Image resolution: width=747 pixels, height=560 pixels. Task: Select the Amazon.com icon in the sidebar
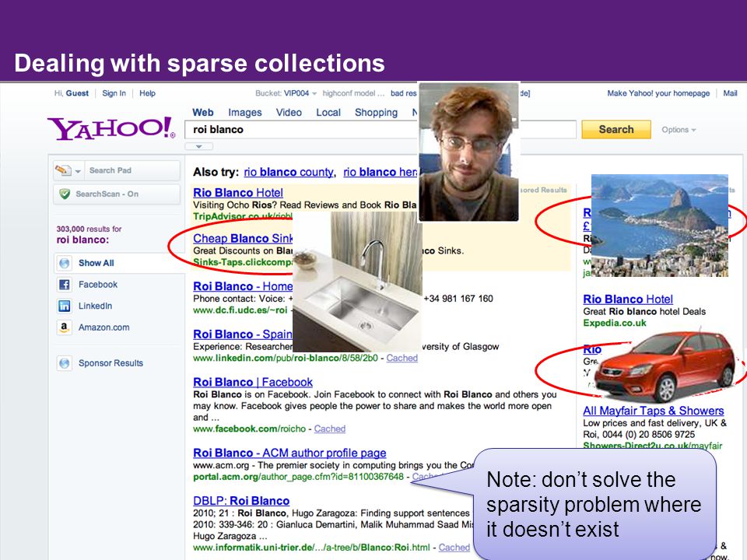(x=64, y=327)
